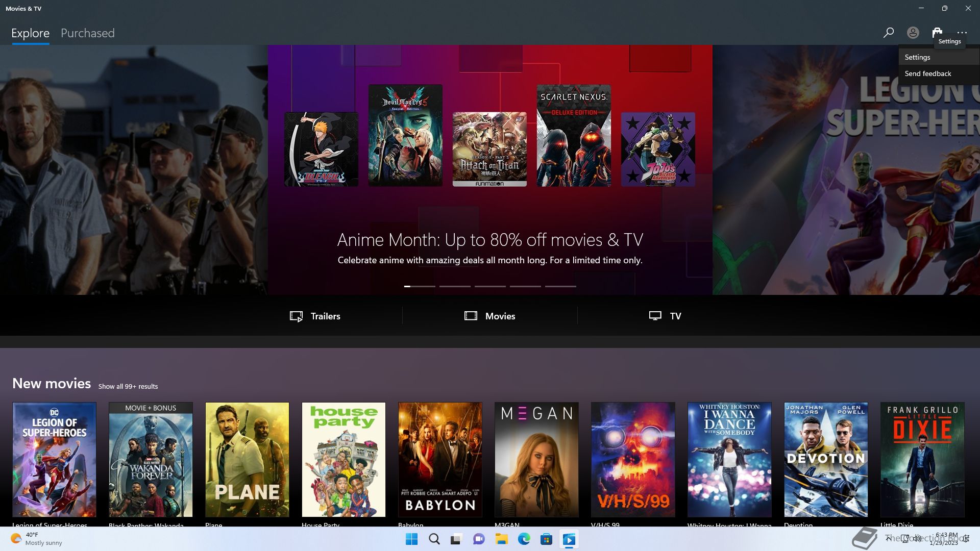Open the Devotion movie poster
980x551 pixels.
826,459
